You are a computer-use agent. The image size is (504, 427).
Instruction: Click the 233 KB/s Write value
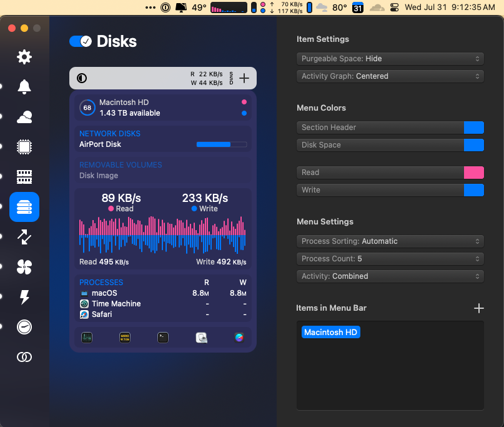coord(205,198)
